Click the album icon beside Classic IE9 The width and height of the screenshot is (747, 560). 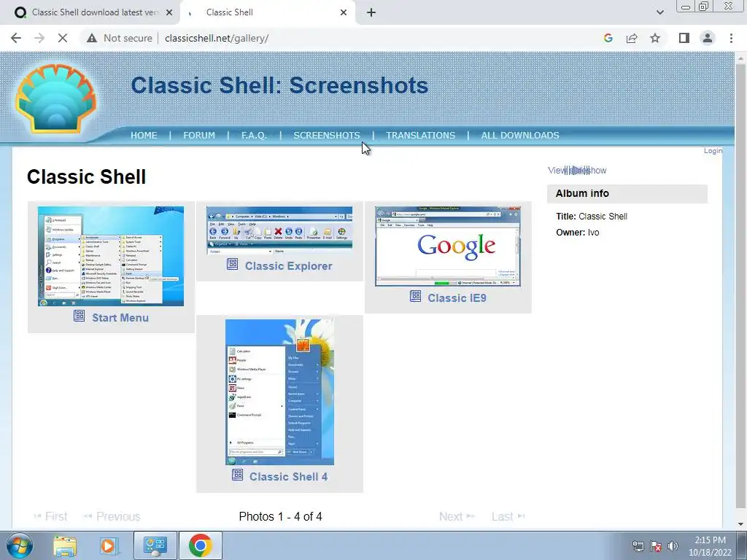point(415,296)
